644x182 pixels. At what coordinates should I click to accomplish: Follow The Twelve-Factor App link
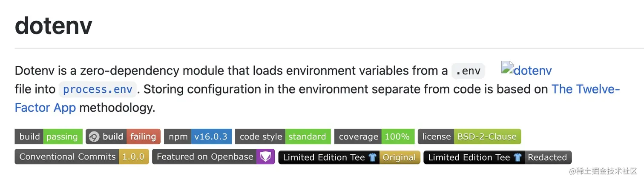(x=585, y=89)
